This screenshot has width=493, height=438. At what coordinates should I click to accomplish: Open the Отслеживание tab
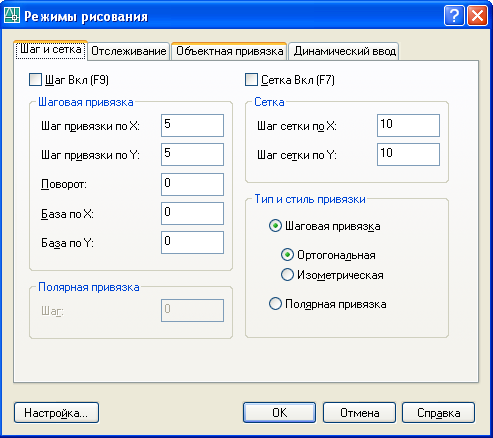(x=129, y=51)
